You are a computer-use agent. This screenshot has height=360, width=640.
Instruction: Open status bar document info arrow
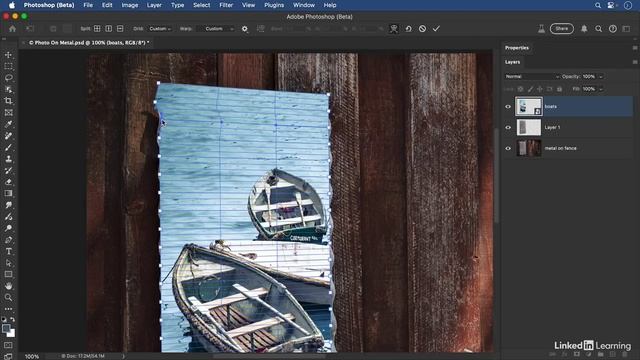123,356
